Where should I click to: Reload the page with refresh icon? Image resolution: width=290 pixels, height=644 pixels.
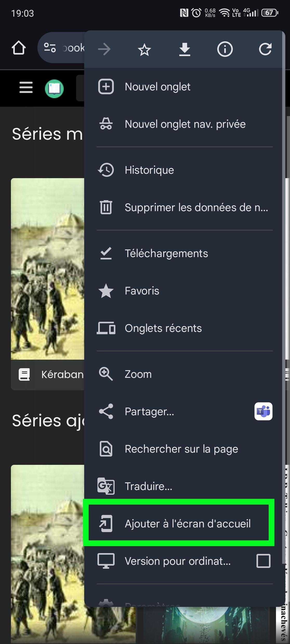265,49
